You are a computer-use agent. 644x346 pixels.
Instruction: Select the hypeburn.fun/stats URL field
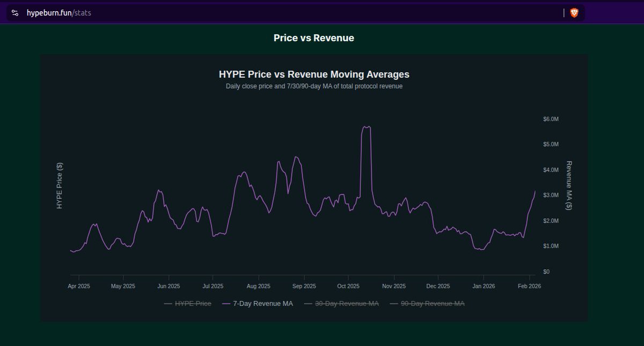(295, 13)
